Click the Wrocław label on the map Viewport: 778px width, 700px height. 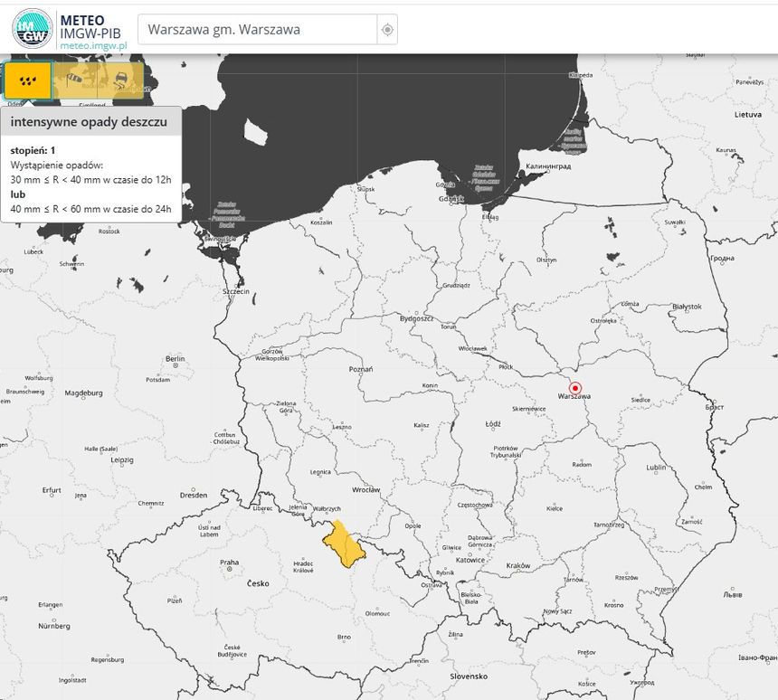(x=365, y=489)
